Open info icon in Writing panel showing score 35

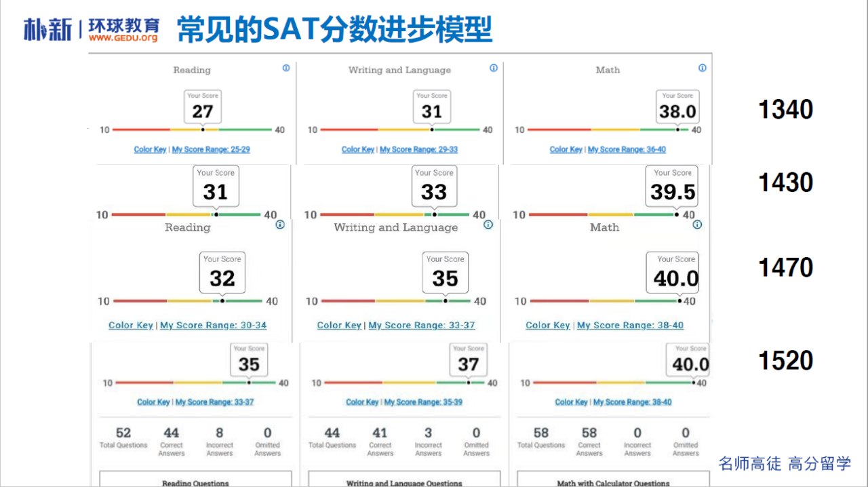click(488, 225)
